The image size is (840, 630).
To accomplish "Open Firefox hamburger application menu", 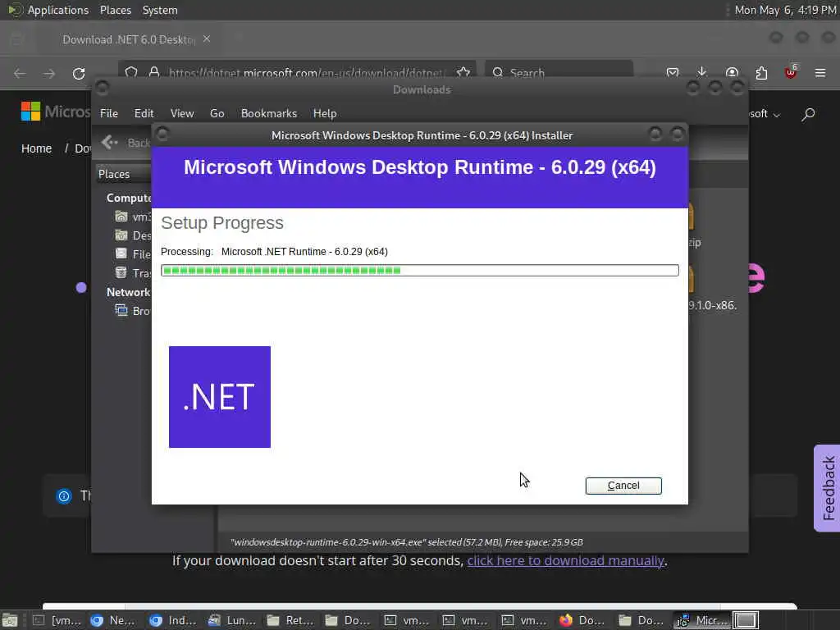I will tap(820, 73).
